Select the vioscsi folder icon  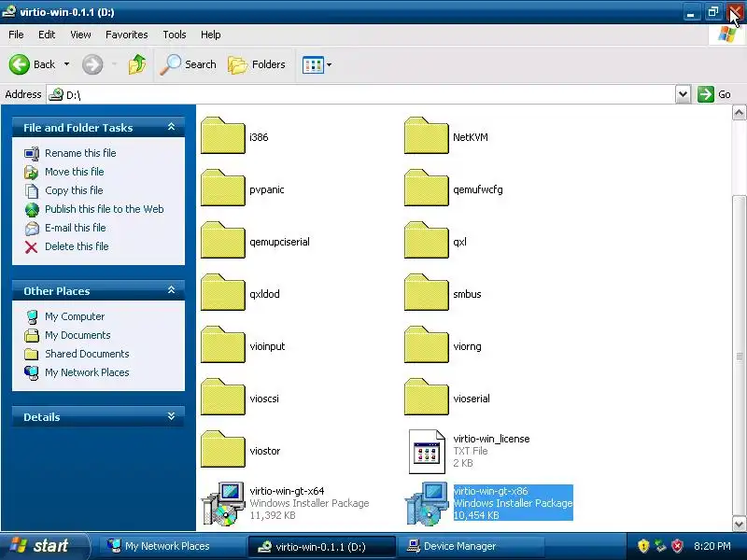[x=223, y=398]
